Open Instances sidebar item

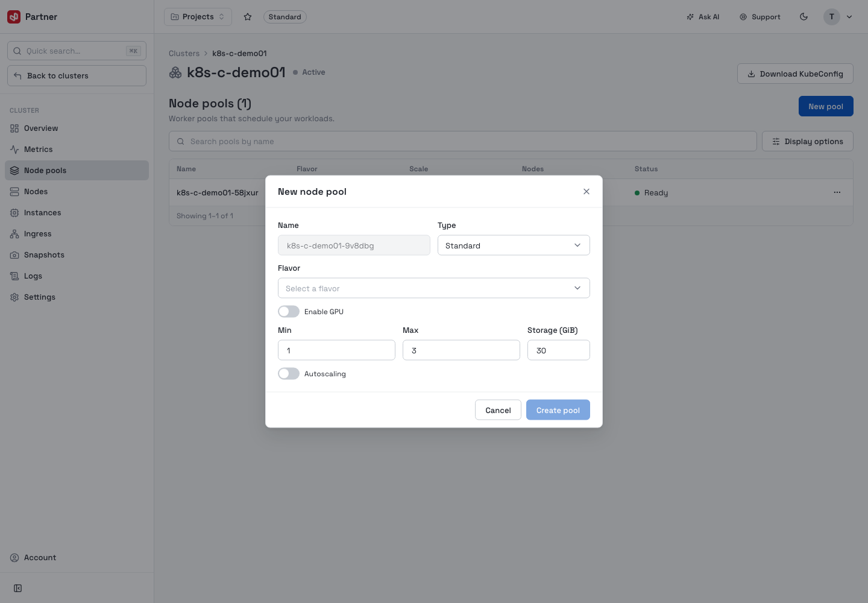click(77, 213)
